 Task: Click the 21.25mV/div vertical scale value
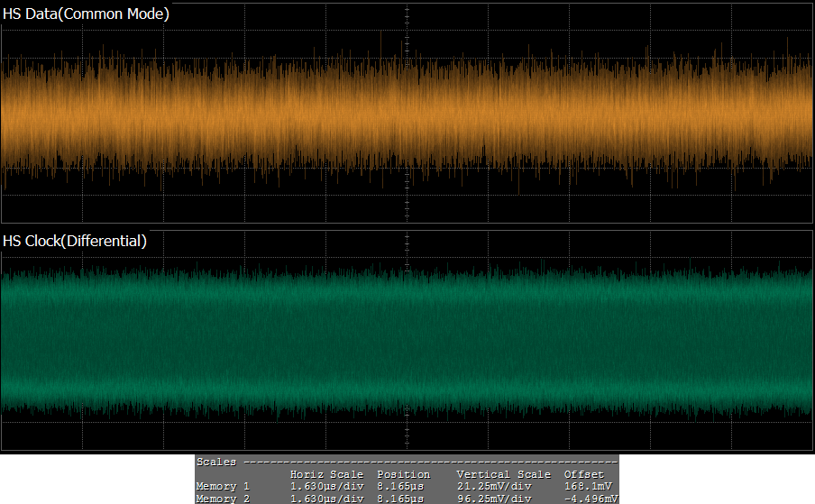tap(494, 487)
